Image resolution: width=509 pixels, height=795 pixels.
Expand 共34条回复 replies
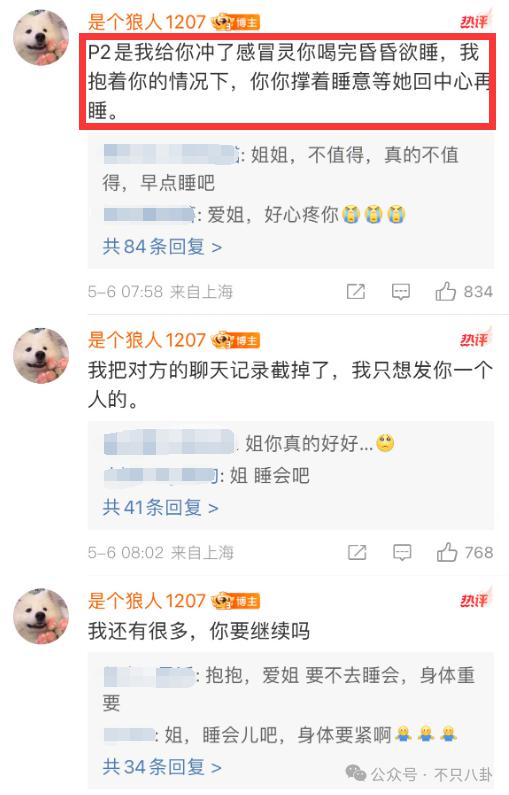[162, 767]
